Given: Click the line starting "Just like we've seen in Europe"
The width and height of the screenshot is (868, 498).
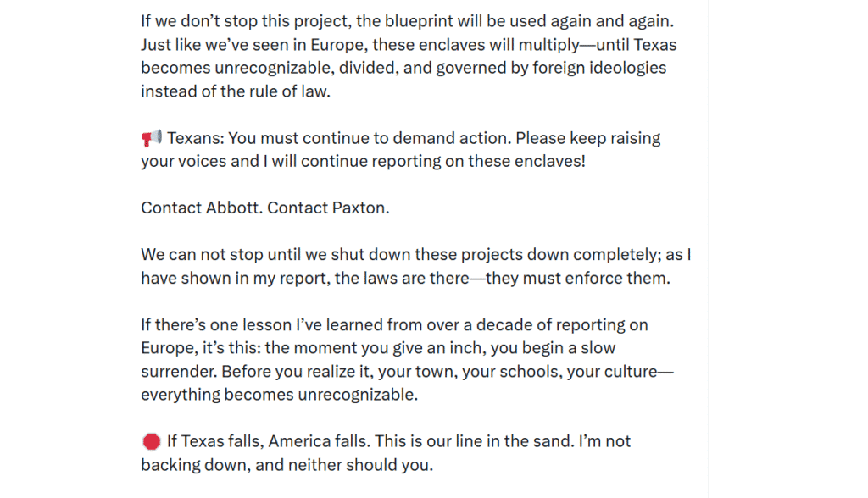Looking at the screenshot, I should point(409,44).
